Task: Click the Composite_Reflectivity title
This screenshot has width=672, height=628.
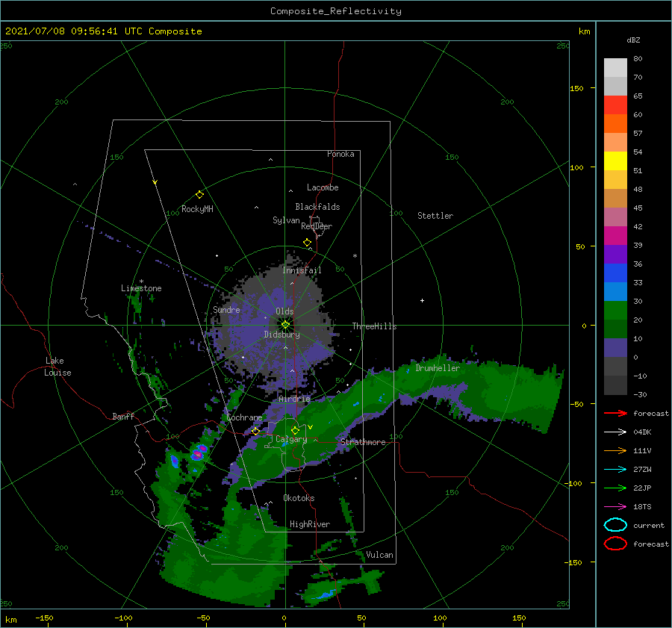Action: [336, 11]
